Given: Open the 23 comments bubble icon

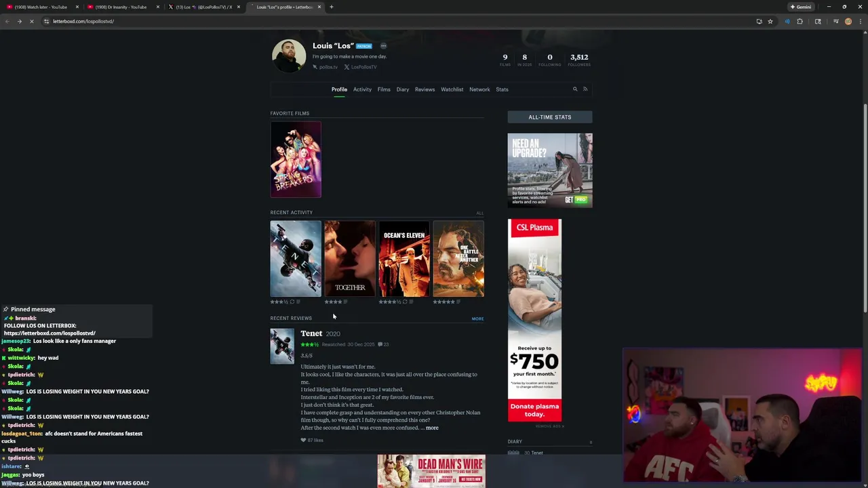Looking at the screenshot, I should [x=383, y=344].
